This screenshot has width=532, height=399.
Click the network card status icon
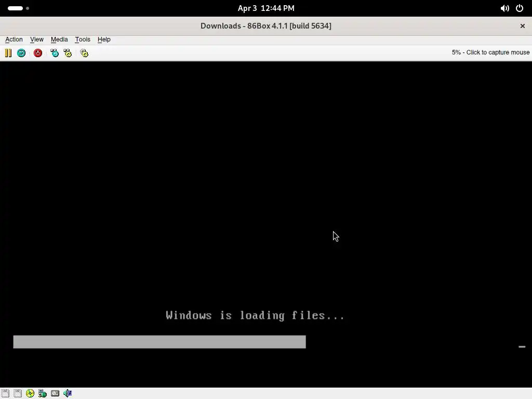[43, 393]
